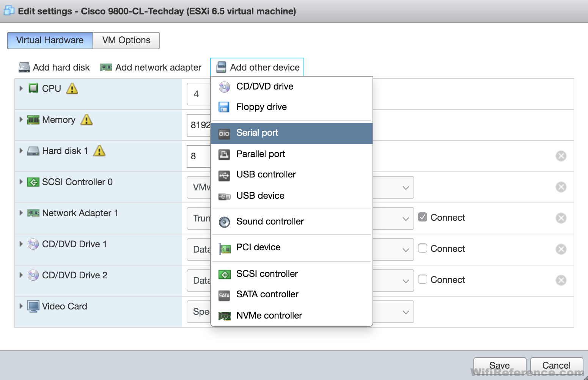Switch to the Virtual Hardware tab
Viewport: 588px width, 380px height.
[50, 41]
